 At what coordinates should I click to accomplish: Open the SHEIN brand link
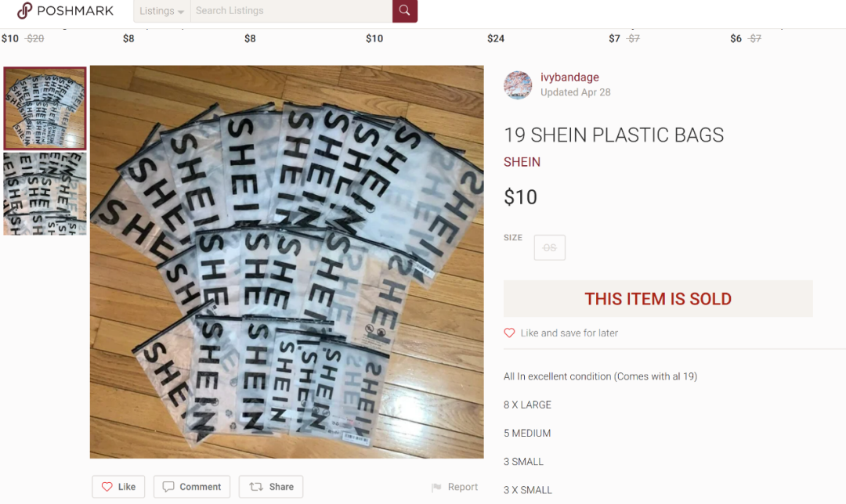point(522,162)
